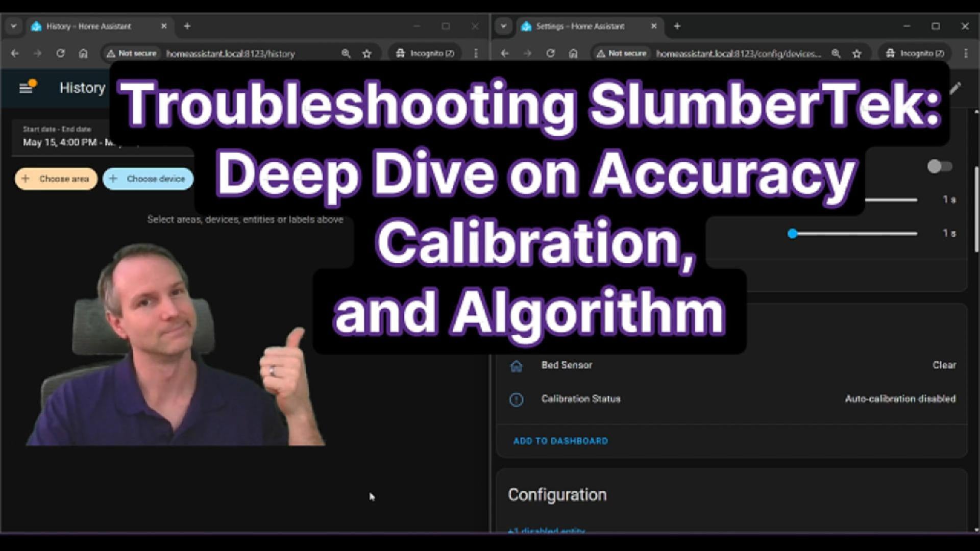
Task: Select the Settings - Home Assistant tab
Action: [x=580, y=26]
